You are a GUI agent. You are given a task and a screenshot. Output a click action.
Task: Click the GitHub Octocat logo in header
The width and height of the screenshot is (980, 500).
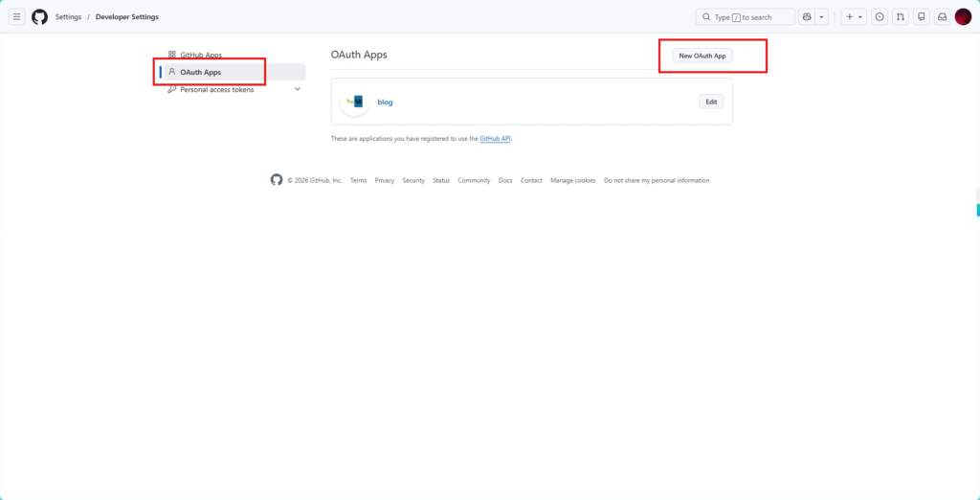click(x=39, y=17)
